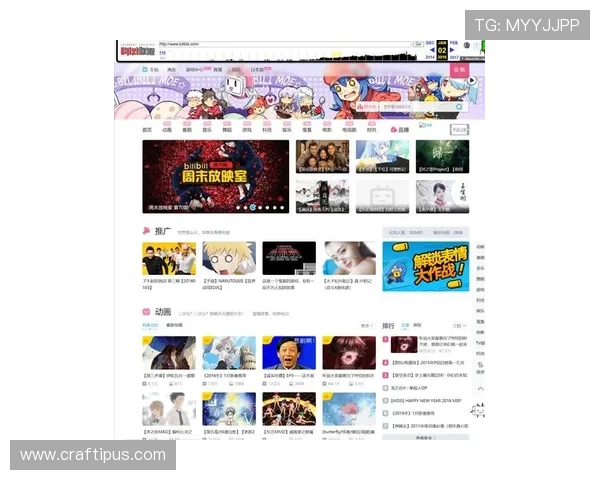Select the active carousel dot on 周末放映室 banner

click(253, 208)
